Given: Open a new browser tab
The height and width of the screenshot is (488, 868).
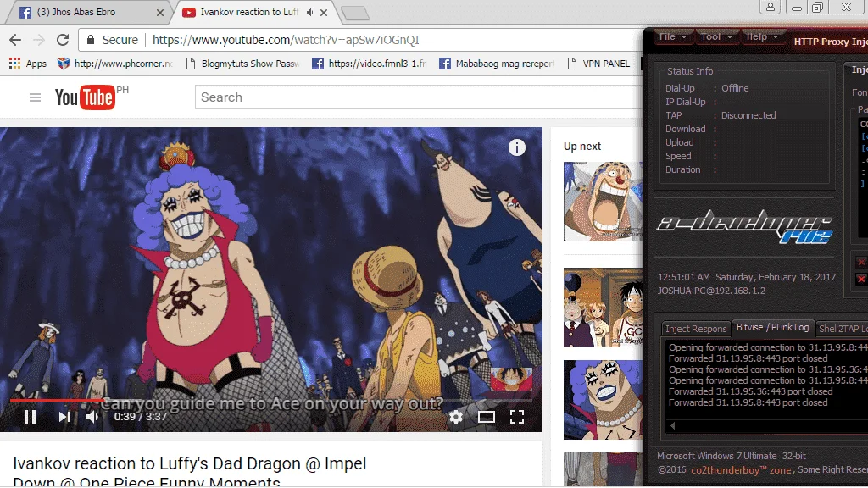Looking at the screenshot, I should 355,14.
